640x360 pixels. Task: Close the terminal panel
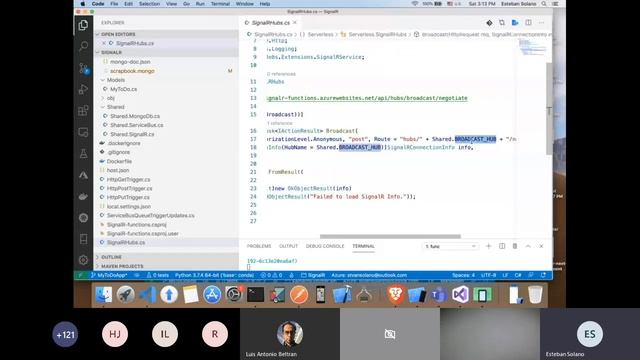pos(541,246)
